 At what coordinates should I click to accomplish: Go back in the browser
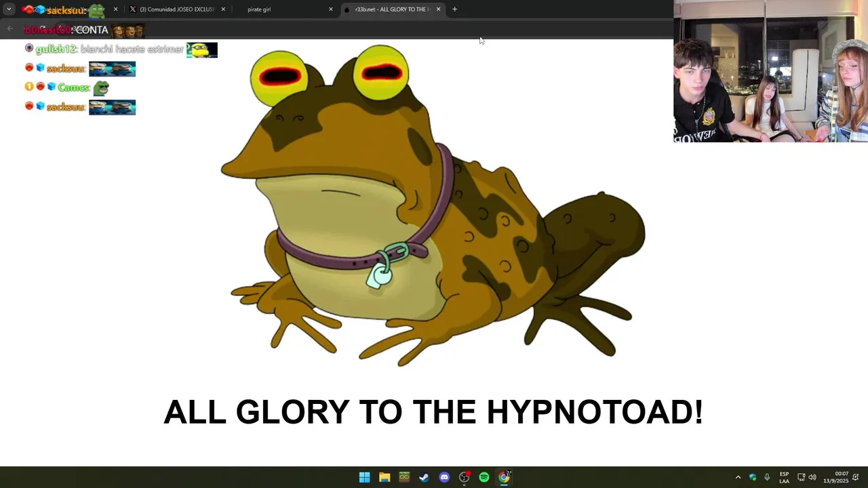click(x=9, y=28)
